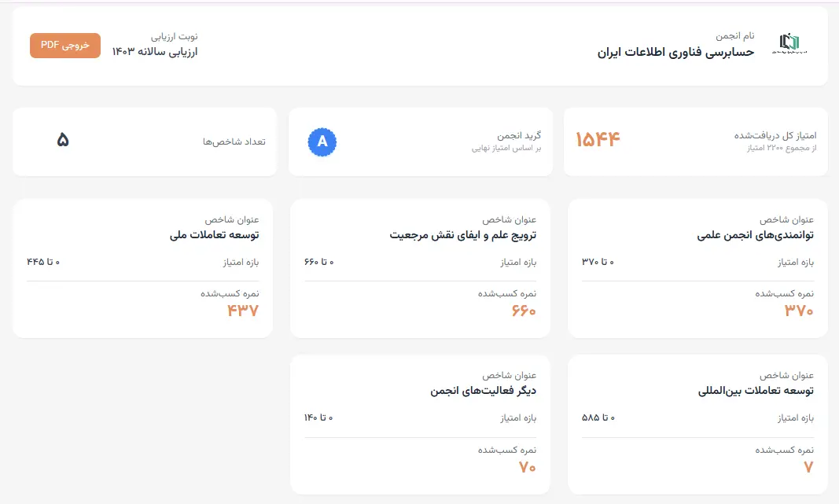839x504 pixels.
Task: Click the تعداد شاخص‌ها label
Action: pyautogui.click(x=234, y=142)
